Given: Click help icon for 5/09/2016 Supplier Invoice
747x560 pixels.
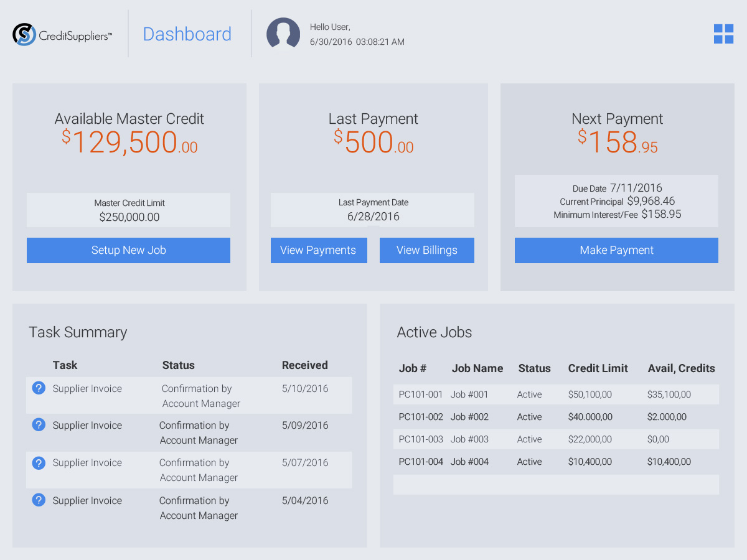Looking at the screenshot, I should tap(39, 425).
